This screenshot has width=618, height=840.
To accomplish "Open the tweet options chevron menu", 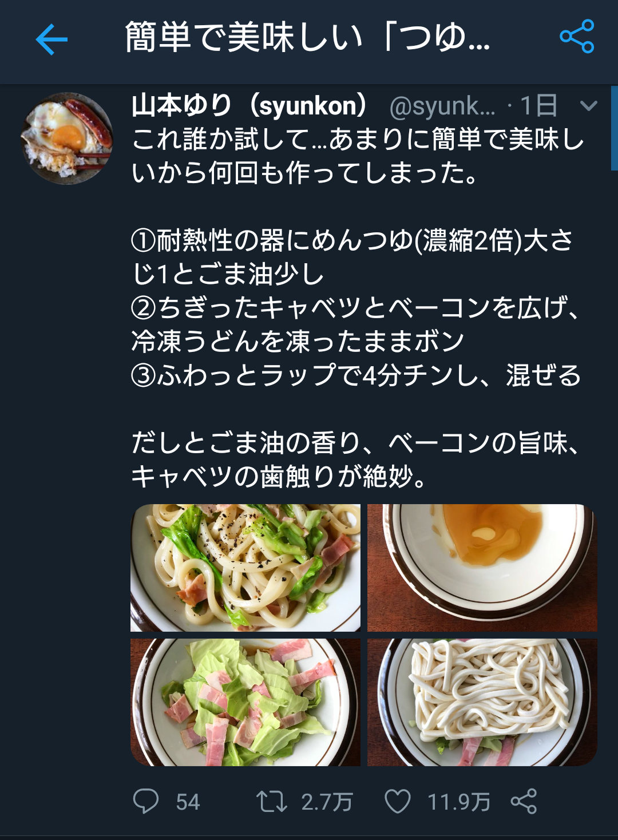I will pos(589,106).
